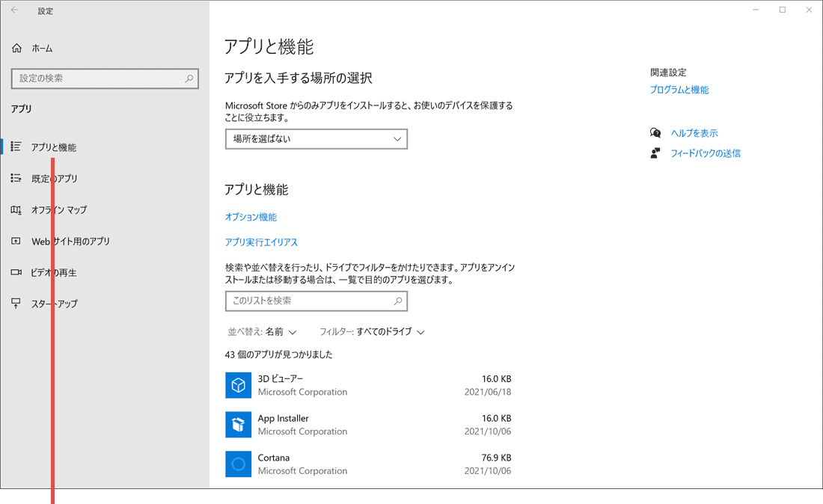The width and height of the screenshot is (823, 504).
Task: Click the 設定の検索 search field
Action: [x=105, y=79]
